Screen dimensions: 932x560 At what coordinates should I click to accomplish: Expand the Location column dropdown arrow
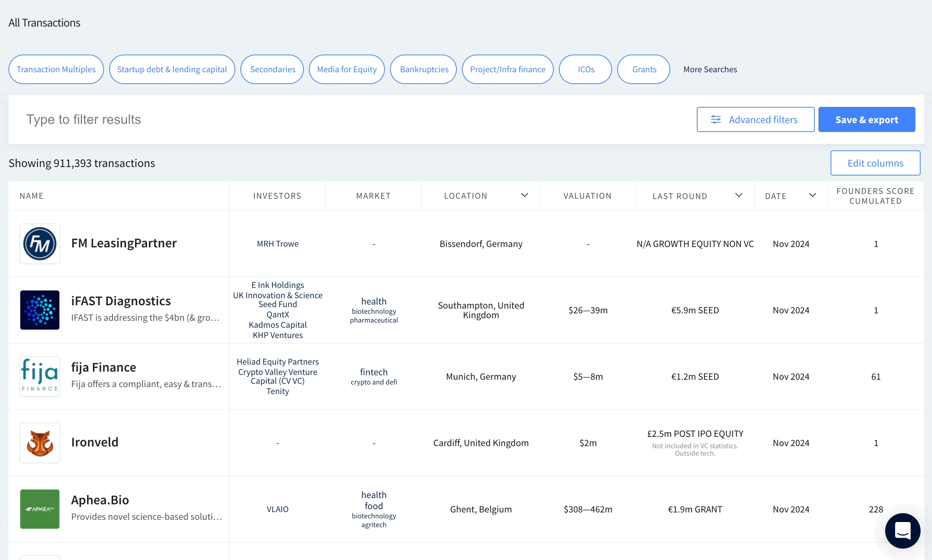(525, 195)
